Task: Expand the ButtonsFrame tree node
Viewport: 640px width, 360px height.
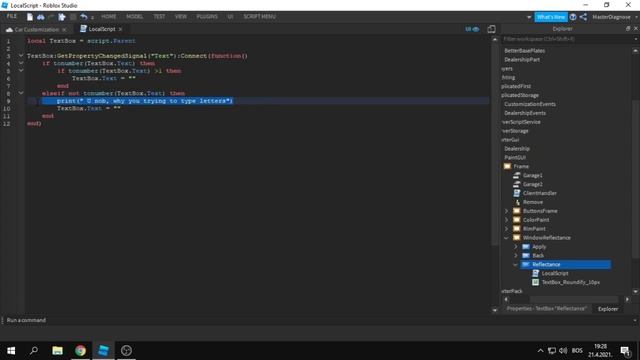Action: (x=507, y=211)
